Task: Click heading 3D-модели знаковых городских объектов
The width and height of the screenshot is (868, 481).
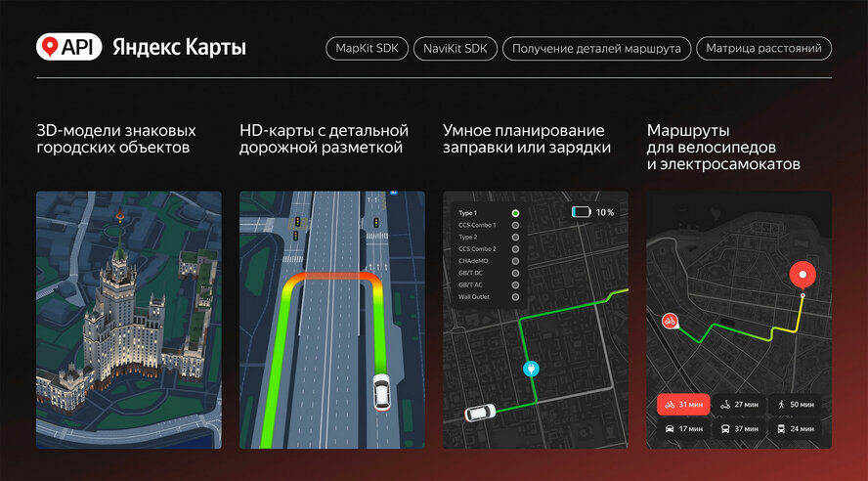Action: 116,139
